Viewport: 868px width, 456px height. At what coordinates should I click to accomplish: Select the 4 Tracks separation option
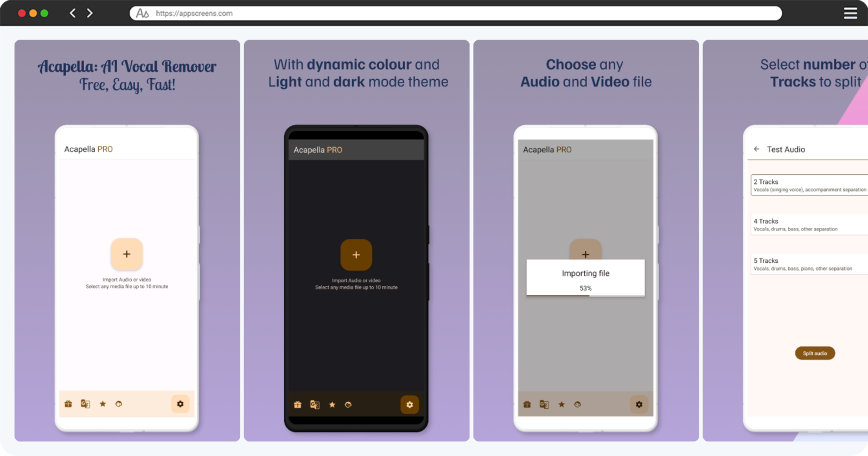pos(809,225)
